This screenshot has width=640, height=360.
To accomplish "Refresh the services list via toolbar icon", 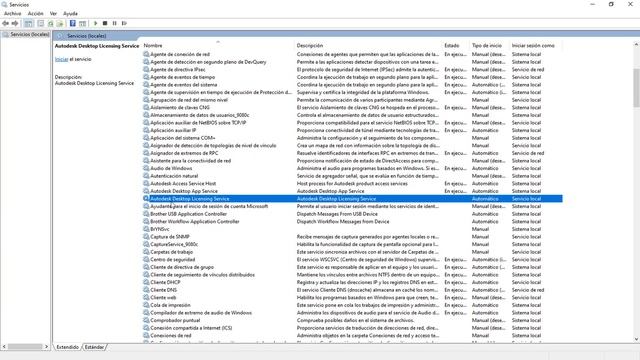I will (51, 23).
